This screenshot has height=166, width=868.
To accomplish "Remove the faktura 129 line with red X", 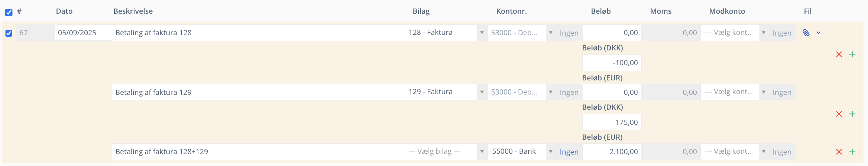I will pyautogui.click(x=839, y=114).
